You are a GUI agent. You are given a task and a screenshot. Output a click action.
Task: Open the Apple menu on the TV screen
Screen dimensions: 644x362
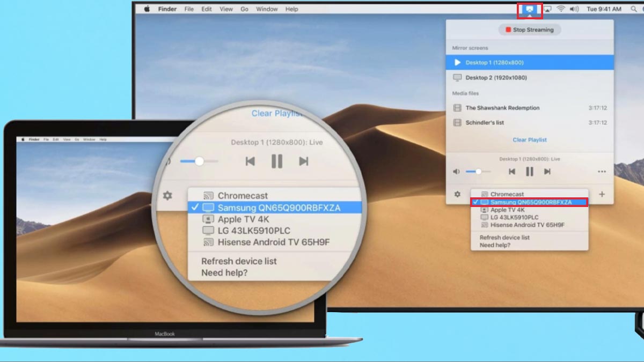pyautogui.click(x=146, y=9)
